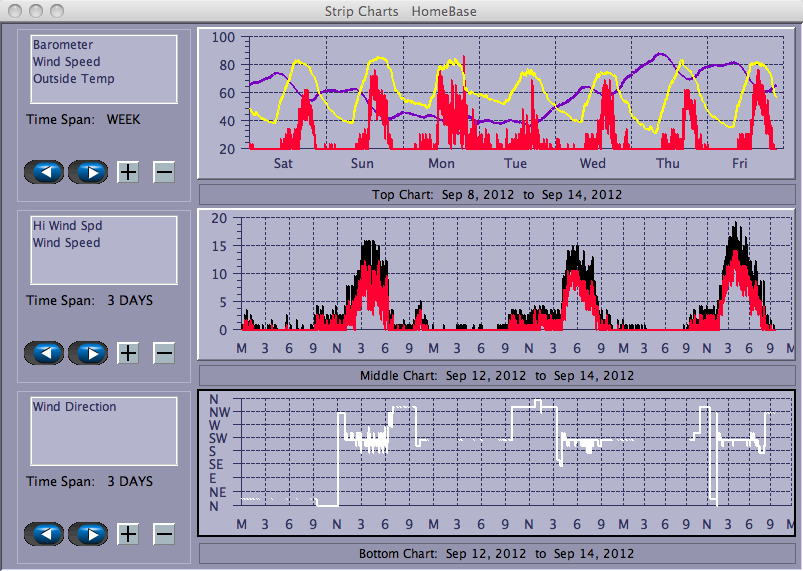Select Hi Wind Spd in middle list
The image size is (803, 571).
[67, 226]
